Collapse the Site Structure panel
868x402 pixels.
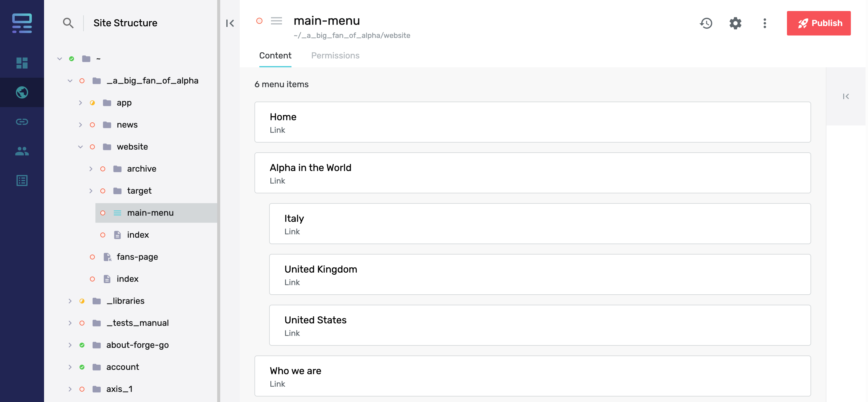pyautogui.click(x=230, y=23)
